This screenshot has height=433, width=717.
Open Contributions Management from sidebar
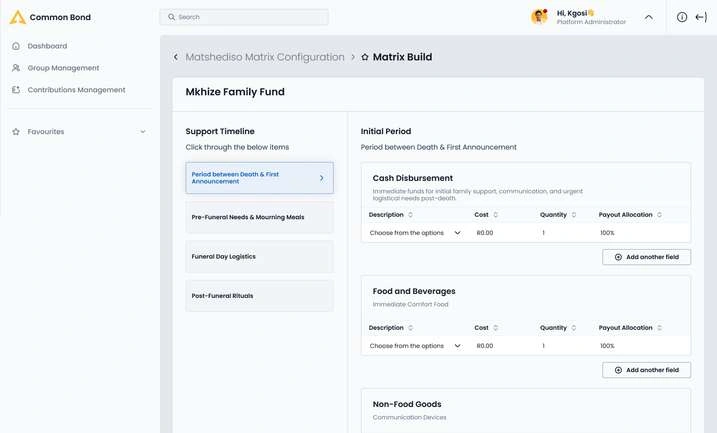[76, 90]
